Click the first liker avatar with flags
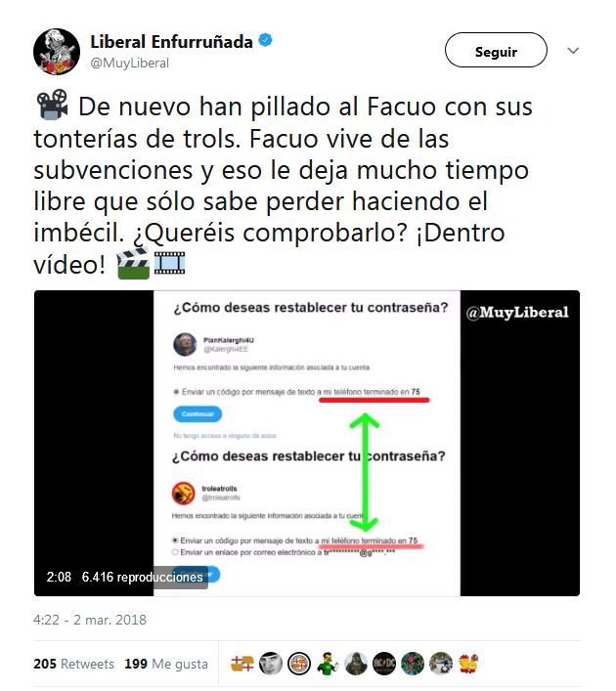The height and width of the screenshot is (691, 616). (x=242, y=664)
